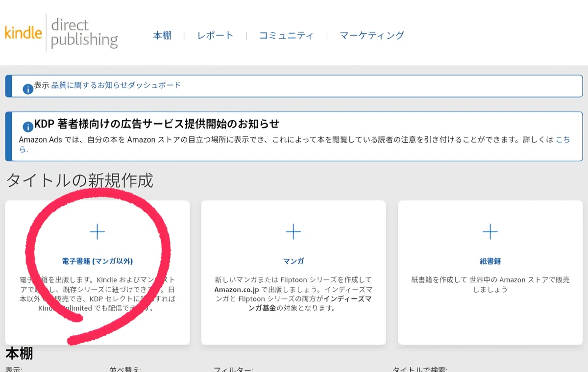Click the plus icon for 紙書籍
588x372 pixels.
click(x=490, y=231)
